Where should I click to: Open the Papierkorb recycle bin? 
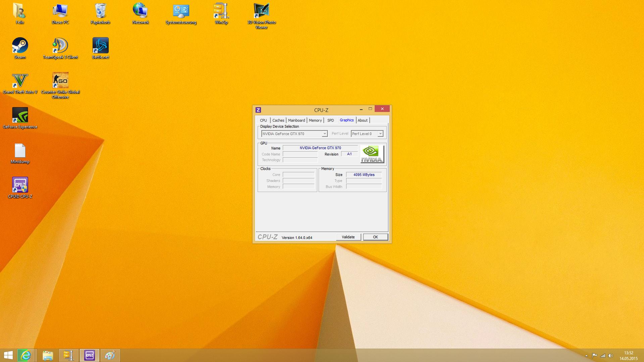point(100,14)
